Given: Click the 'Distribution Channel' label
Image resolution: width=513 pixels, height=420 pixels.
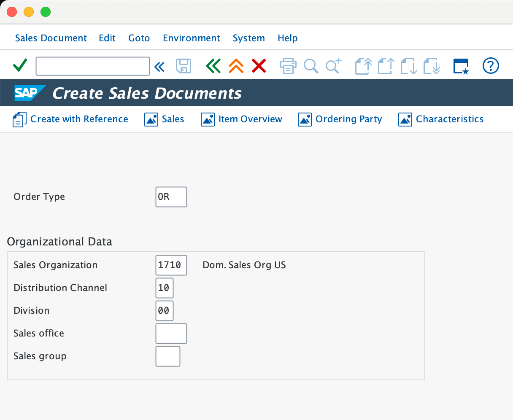Looking at the screenshot, I should pos(60,288).
